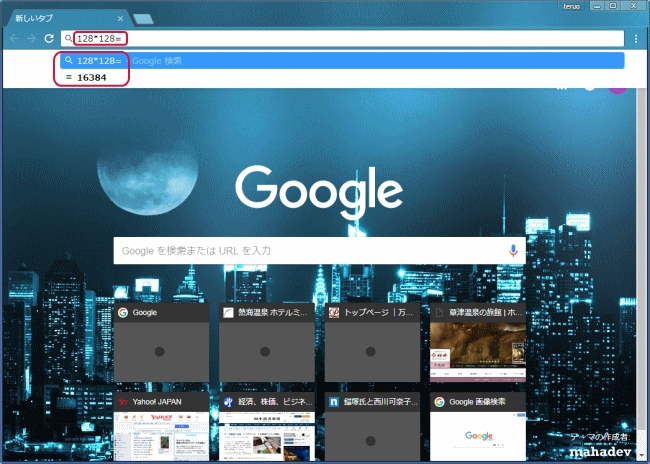
Task: Minimize the Chrome window
Action: tap(597, 6)
